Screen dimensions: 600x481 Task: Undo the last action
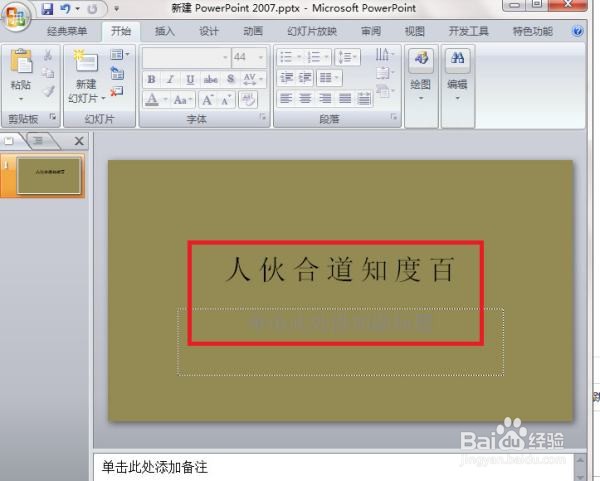65,8
